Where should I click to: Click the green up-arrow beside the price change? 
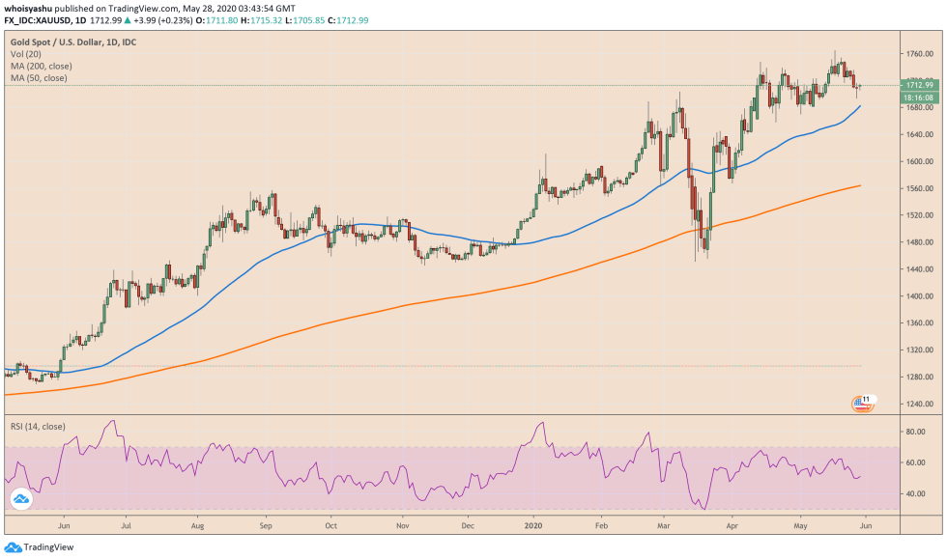127,18
